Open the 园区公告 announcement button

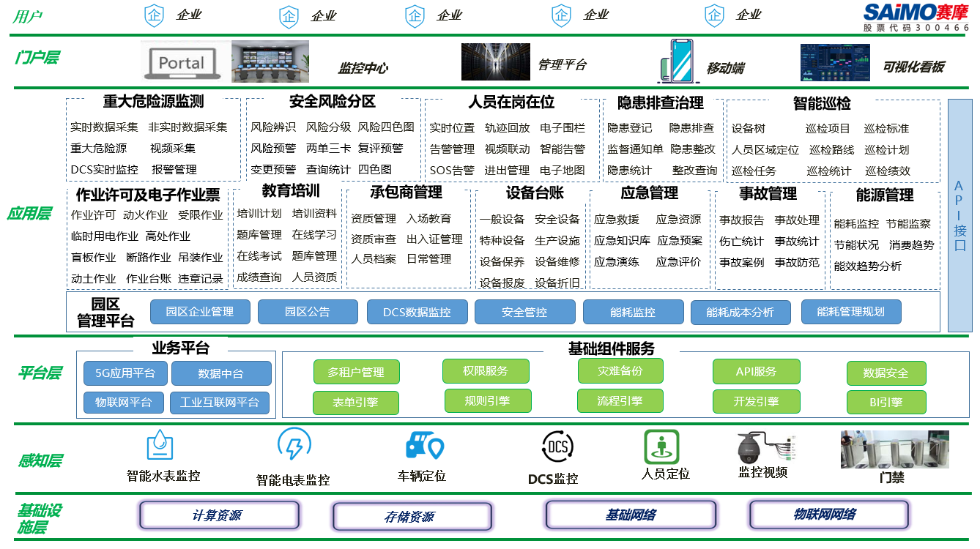[x=307, y=311]
